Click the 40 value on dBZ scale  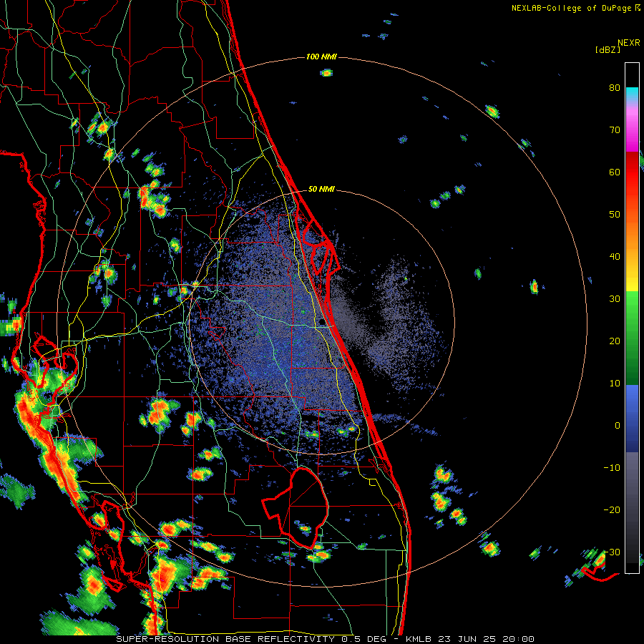615,257
